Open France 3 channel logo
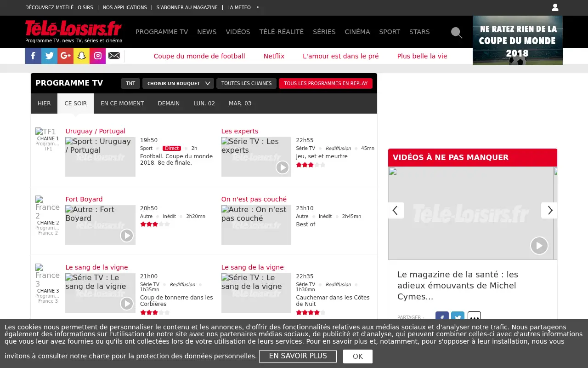The height and width of the screenshot is (368, 588). coord(48,276)
